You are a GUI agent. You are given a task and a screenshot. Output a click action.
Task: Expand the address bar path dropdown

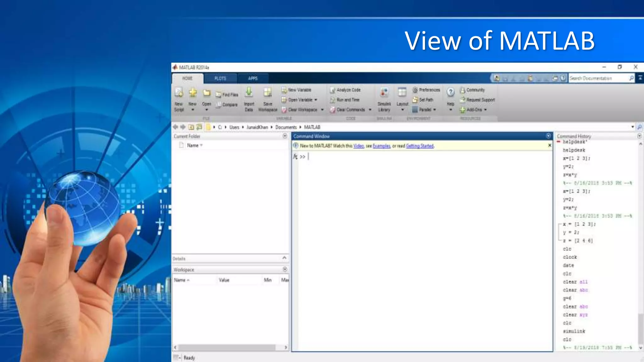[x=633, y=127]
